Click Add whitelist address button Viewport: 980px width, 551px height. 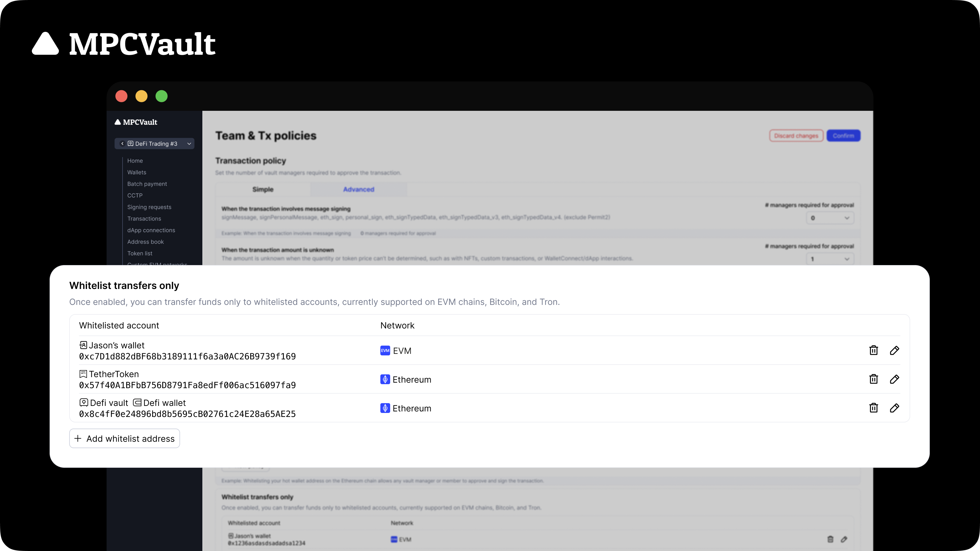tap(124, 438)
